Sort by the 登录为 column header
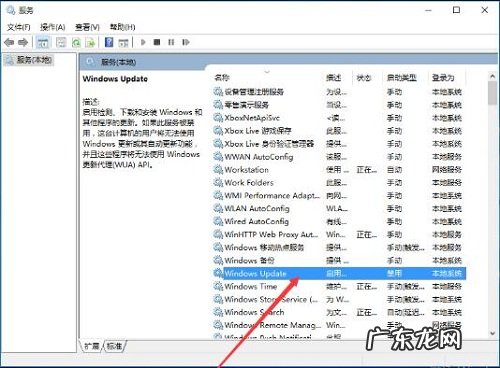Image resolution: width=500 pixels, height=368 pixels. tap(443, 78)
